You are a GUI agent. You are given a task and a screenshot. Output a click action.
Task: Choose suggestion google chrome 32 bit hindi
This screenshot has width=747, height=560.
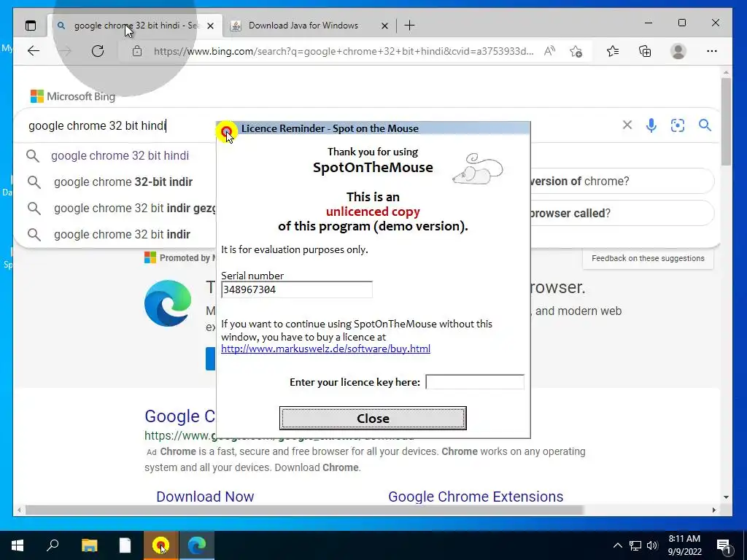120,156
